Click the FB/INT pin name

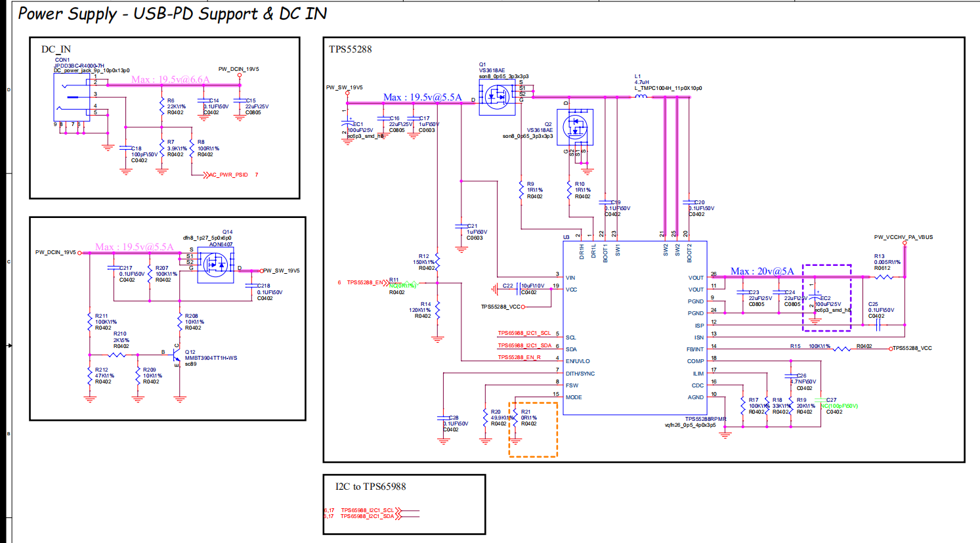coord(695,349)
